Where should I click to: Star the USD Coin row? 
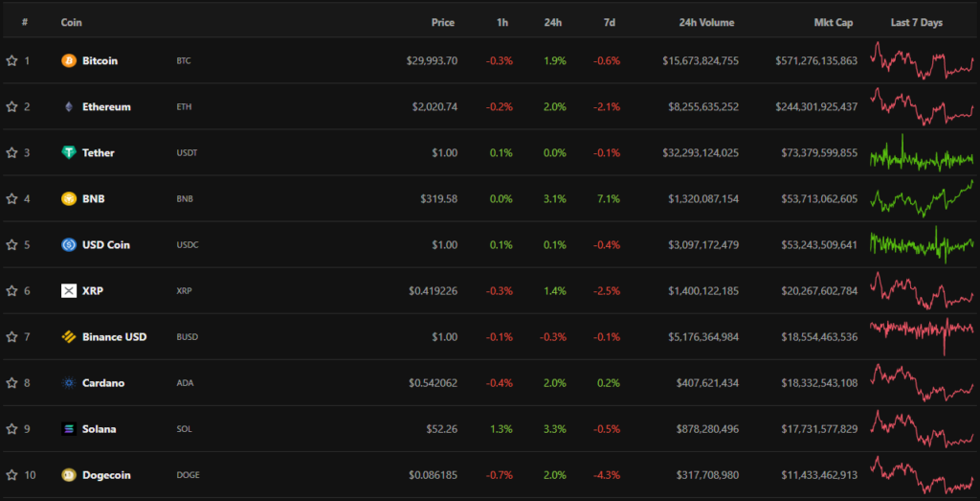[x=11, y=245]
